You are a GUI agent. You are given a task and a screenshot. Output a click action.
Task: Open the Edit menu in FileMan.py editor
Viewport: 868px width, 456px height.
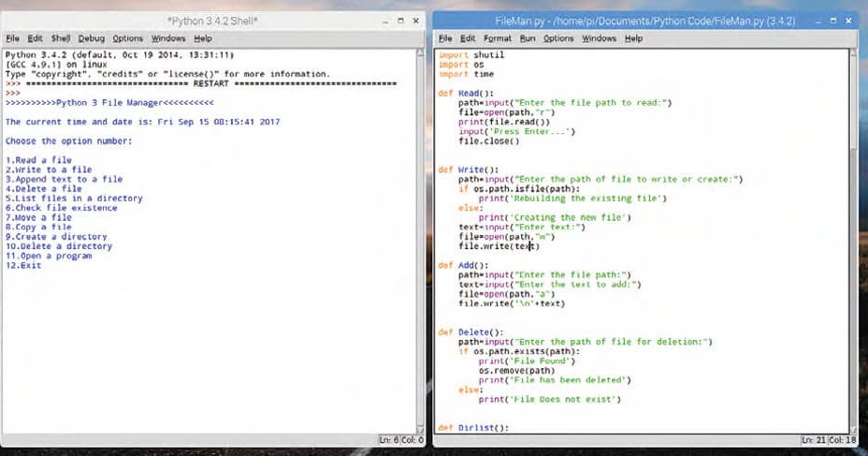[x=468, y=38]
